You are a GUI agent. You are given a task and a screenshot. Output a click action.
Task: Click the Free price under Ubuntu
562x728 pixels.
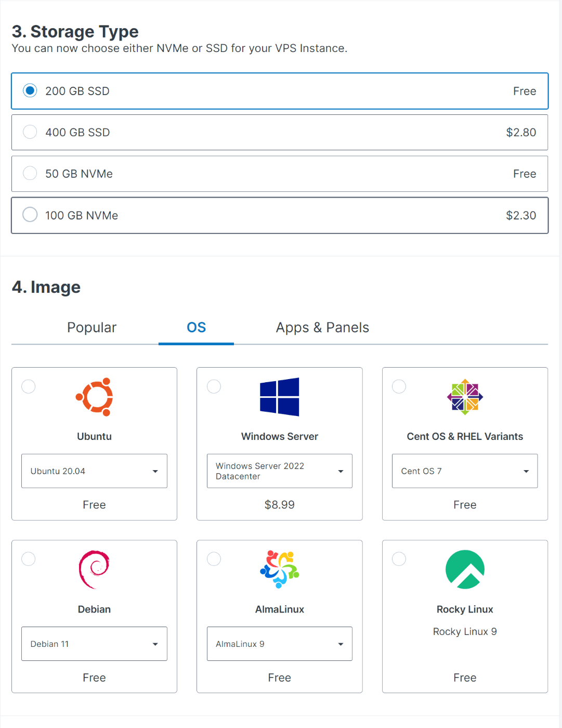[x=94, y=505]
